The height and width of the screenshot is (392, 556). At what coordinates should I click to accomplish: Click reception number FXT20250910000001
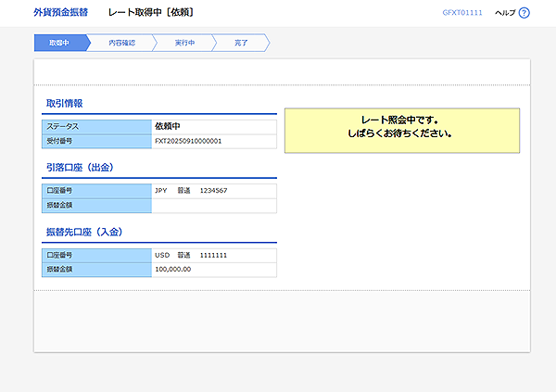[188, 141]
